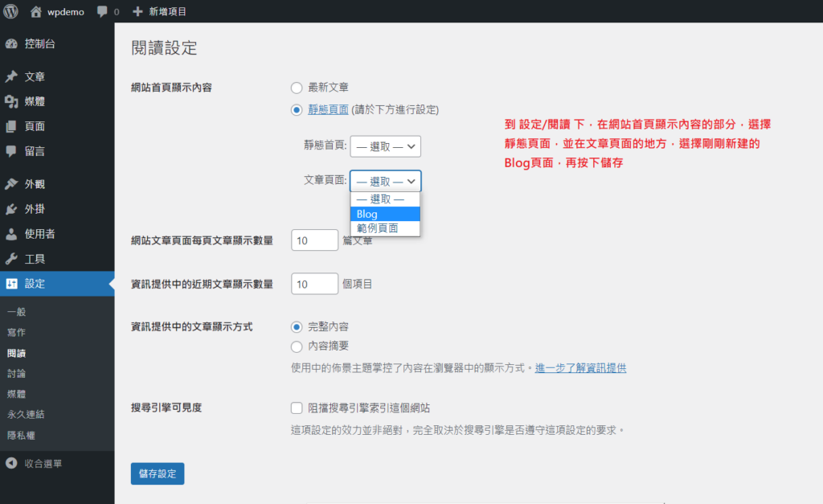Viewport: 823px width, 504px height.
Task: Open the comments bubble icon in the top bar
Action: tap(103, 12)
